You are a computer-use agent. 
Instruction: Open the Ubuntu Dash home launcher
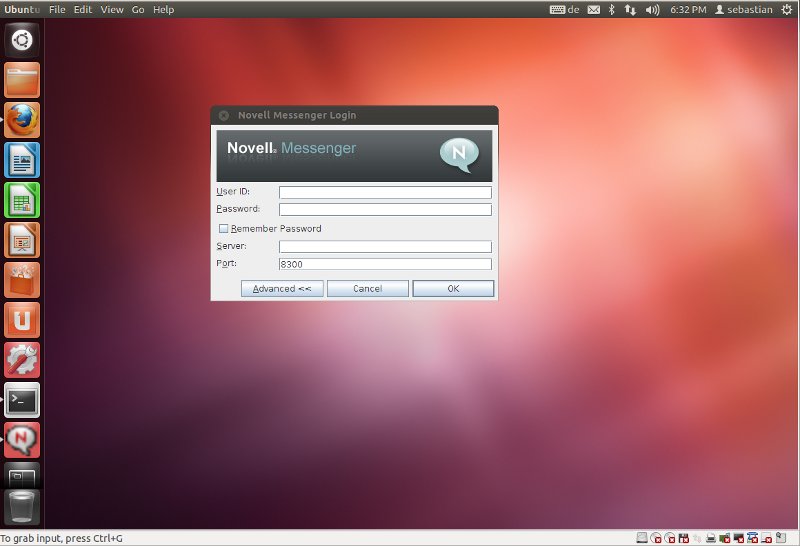22,40
